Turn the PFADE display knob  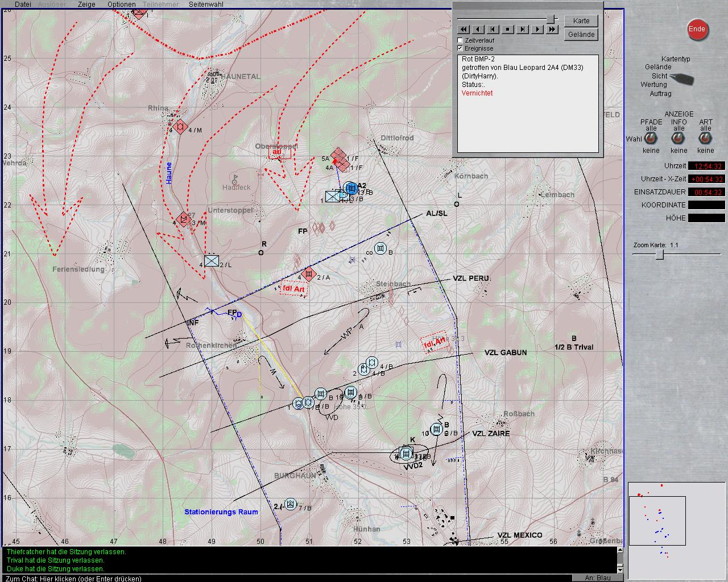tap(651, 139)
